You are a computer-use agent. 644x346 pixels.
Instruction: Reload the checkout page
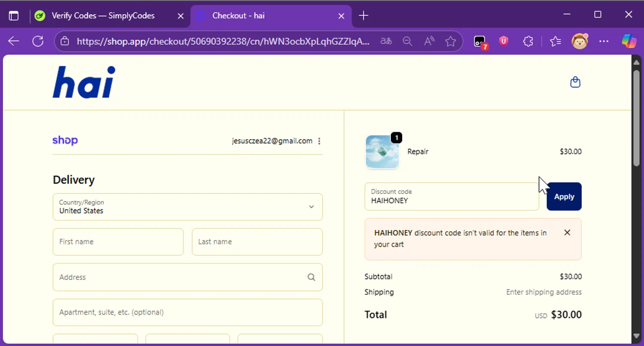pyautogui.click(x=38, y=41)
